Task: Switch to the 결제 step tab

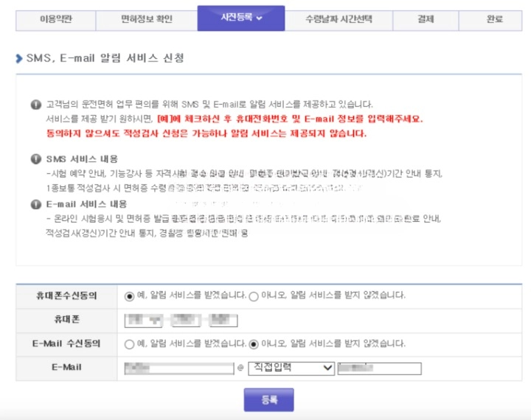Action: point(426,20)
